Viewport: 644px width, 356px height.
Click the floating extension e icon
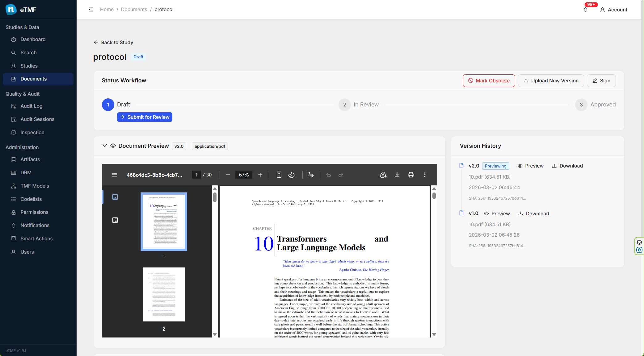639,250
